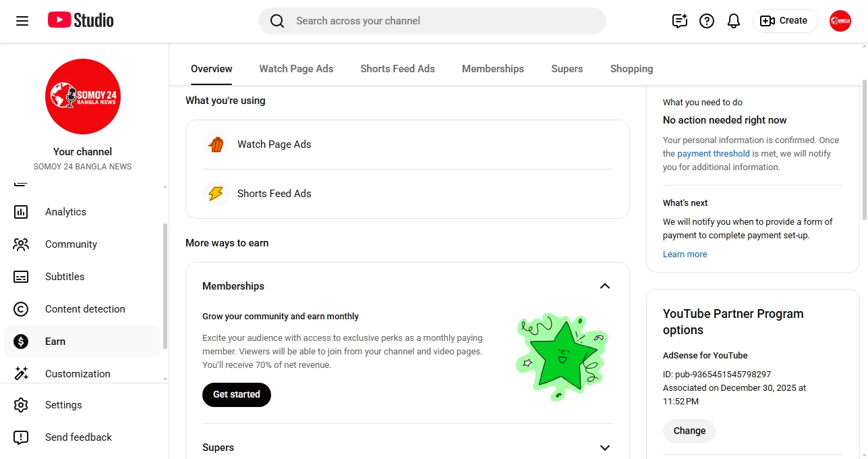868x459 pixels.
Task: Open Subtitles in the sidebar
Action: 83,277
